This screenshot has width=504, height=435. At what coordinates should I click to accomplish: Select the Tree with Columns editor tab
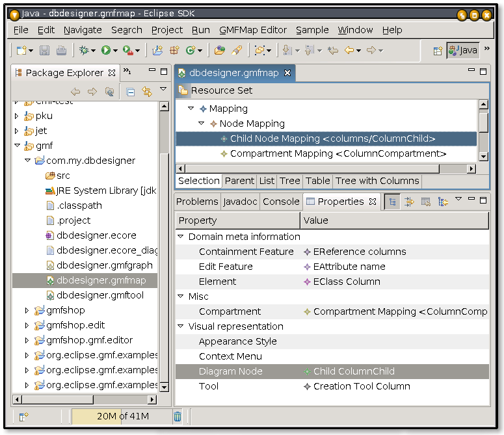377,181
